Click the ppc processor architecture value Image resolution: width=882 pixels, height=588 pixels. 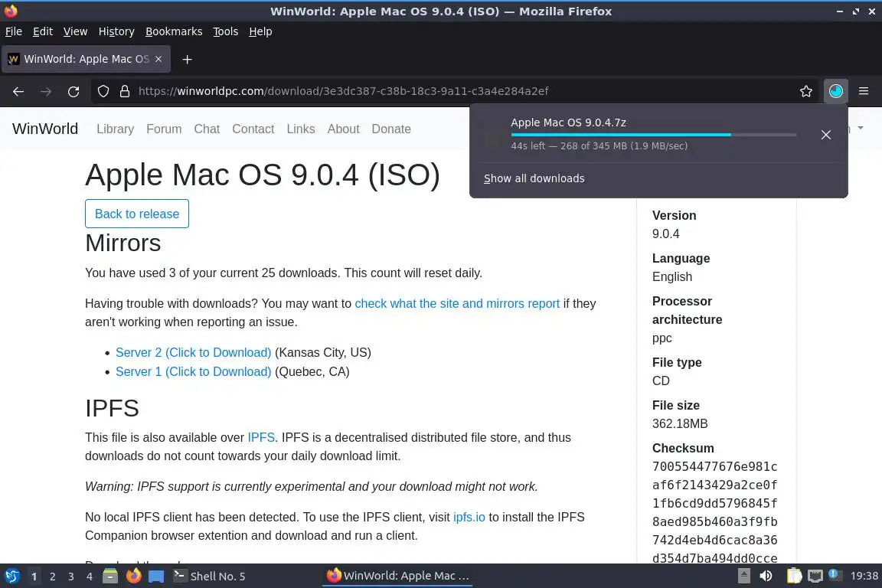[x=662, y=338]
